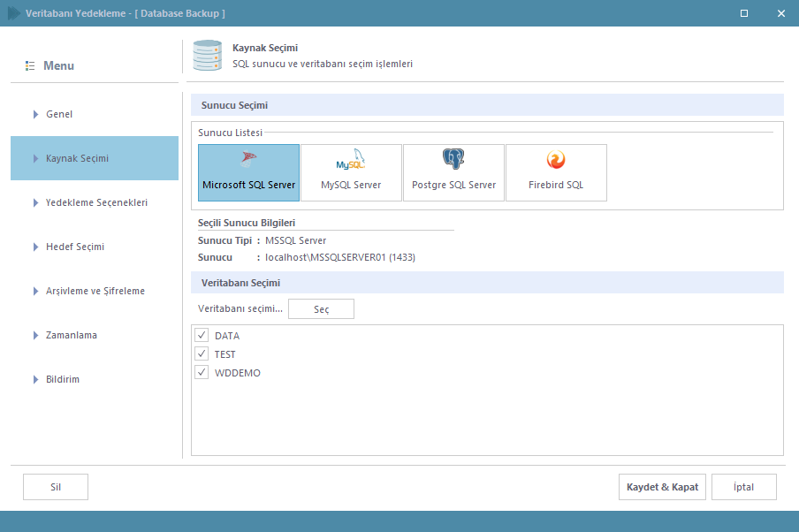Deselect the WDDEMO database checkbox
The image size is (799, 532).
(x=202, y=372)
